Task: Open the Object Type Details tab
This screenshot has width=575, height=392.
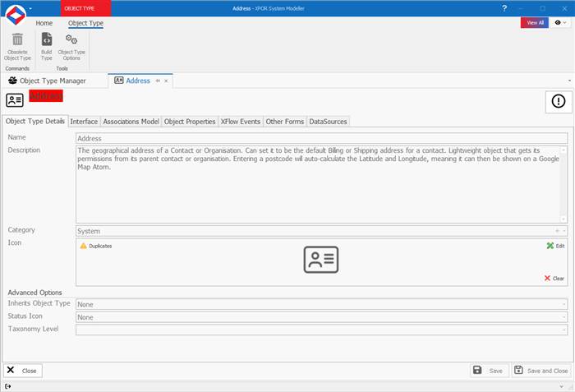Action: point(34,121)
